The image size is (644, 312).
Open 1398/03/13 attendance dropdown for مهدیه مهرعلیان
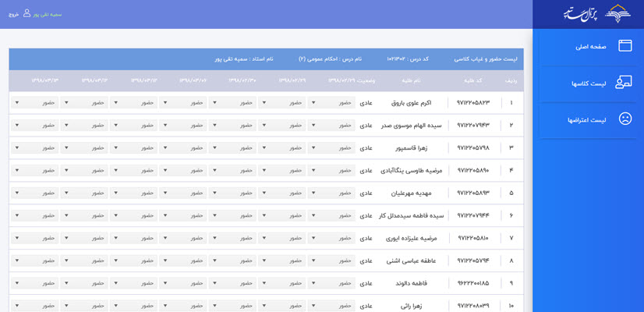click(x=35, y=193)
